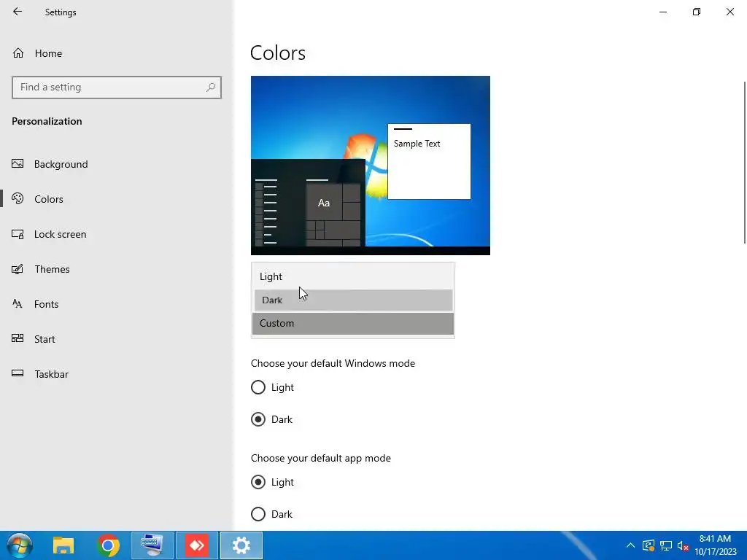Click the search magnifier icon
The image size is (747, 560).
(x=211, y=87)
